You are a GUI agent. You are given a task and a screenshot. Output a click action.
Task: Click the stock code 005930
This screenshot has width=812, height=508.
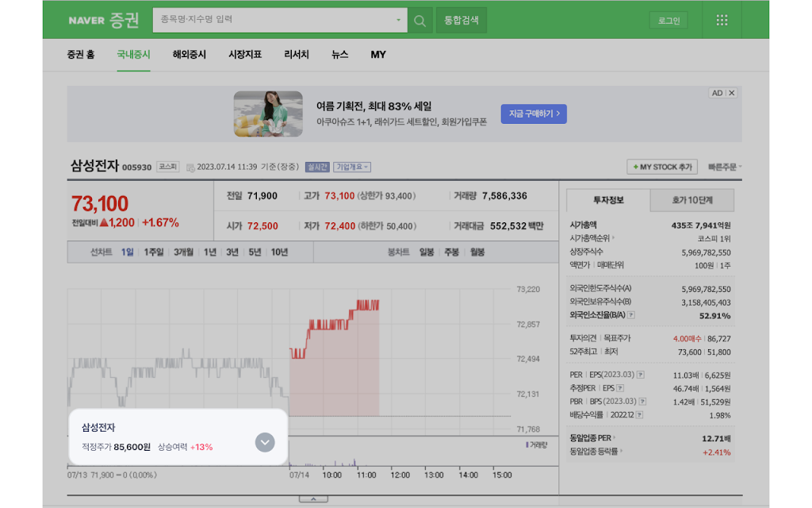(x=136, y=167)
